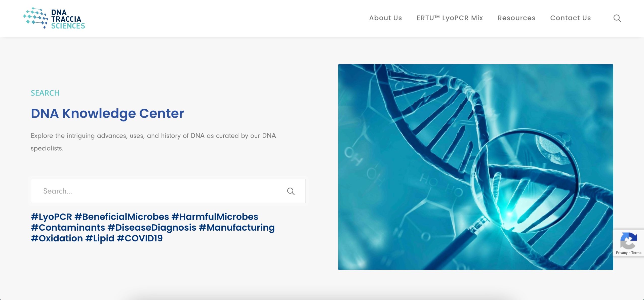Screen dimensions: 644x300
Task: Click the reCAPTCHA badge icon
Action: point(628,241)
